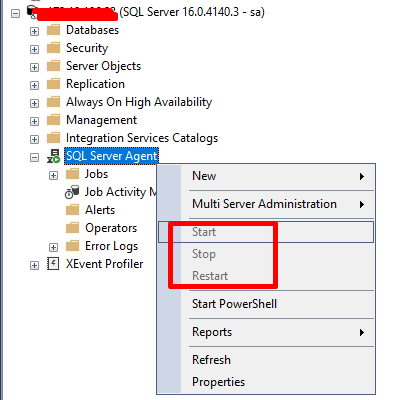Click the XEvent Profiler icon
This screenshot has width=420, height=400.
pos(53,264)
